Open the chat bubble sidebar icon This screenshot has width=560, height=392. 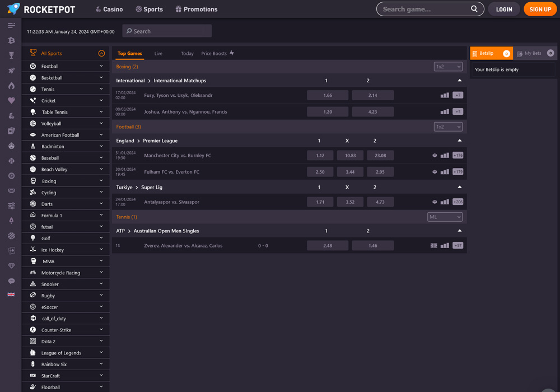[x=11, y=281]
